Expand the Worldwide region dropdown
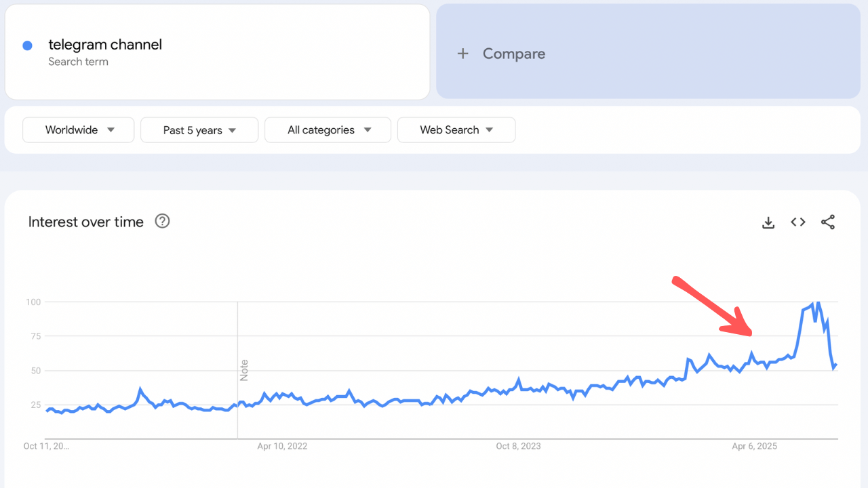 tap(79, 130)
